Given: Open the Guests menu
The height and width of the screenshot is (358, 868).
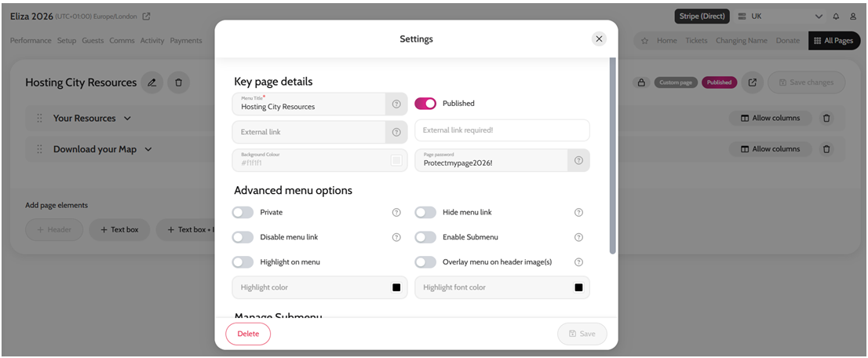Looking at the screenshot, I should coord(93,41).
